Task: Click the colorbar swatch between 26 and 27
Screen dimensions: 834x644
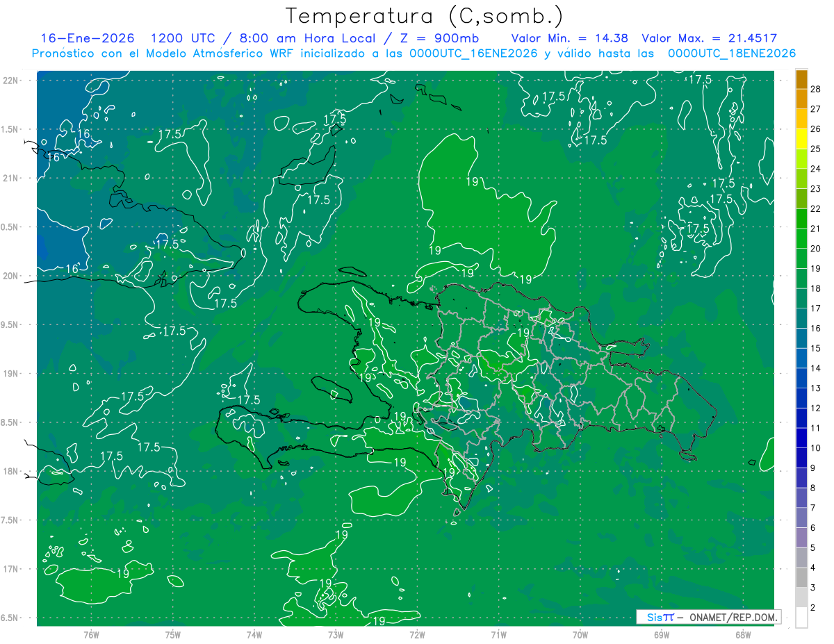Action: 801,119
